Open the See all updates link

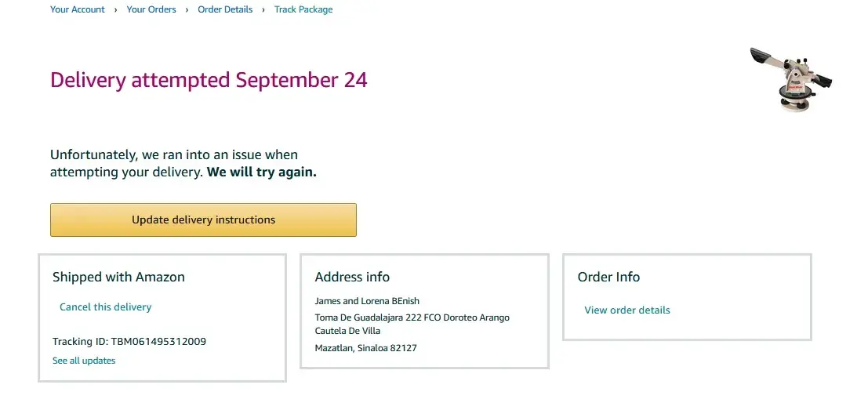point(84,361)
